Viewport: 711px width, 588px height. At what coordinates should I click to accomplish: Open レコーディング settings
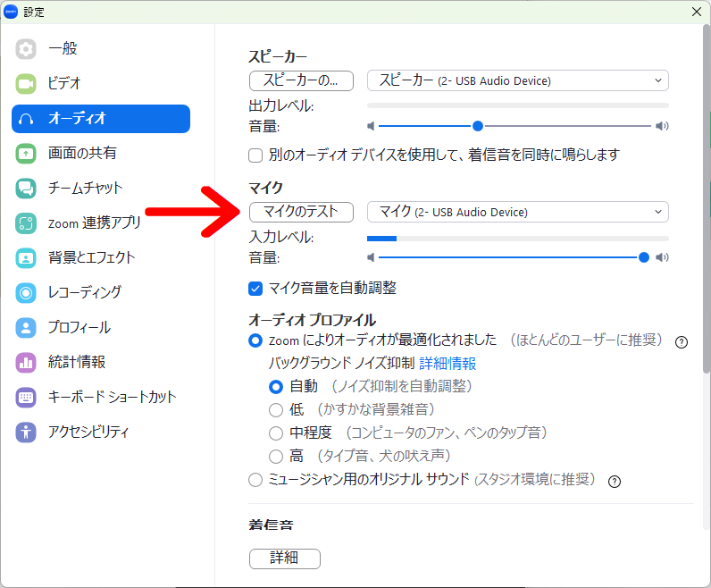(101, 292)
